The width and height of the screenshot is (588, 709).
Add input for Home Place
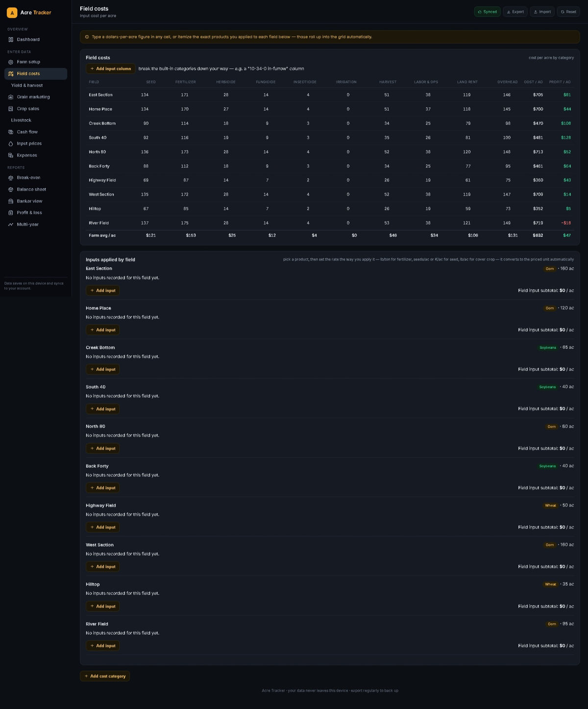102,330
